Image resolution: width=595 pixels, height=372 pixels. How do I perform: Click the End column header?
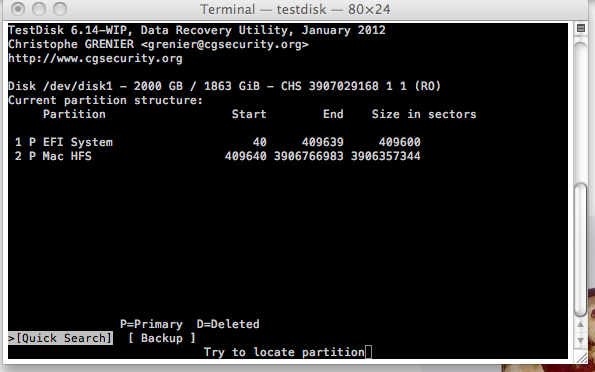333,114
